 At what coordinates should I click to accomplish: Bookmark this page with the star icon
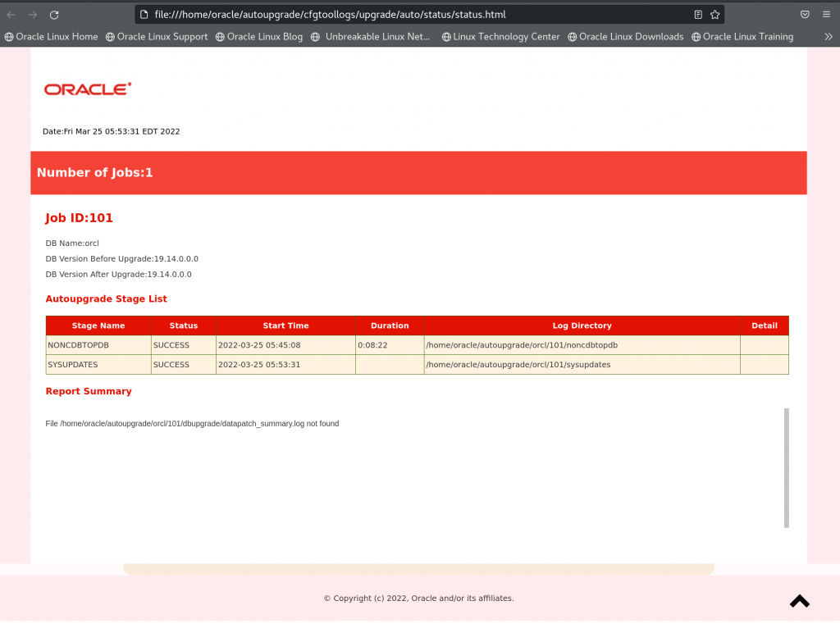point(714,15)
